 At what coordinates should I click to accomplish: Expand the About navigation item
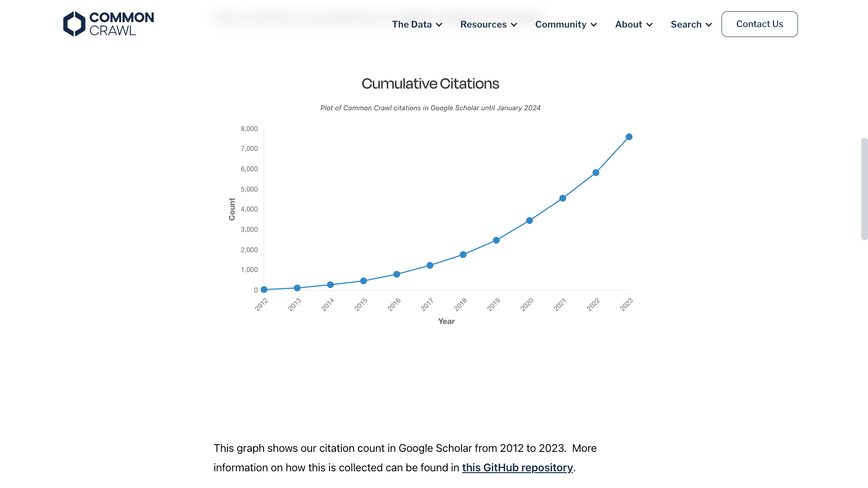634,24
